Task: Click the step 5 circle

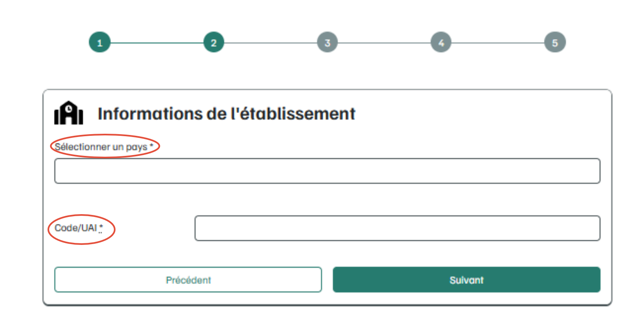Action: point(555,42)
